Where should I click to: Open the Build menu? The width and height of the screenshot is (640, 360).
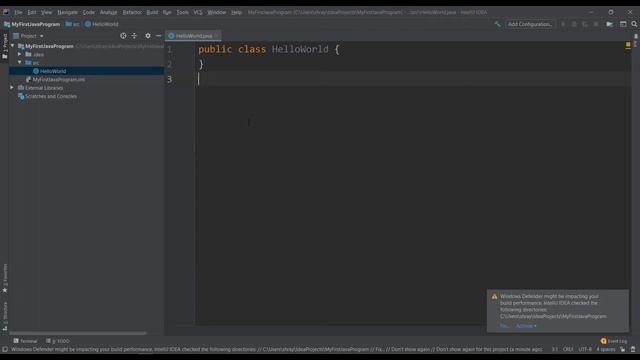point(152,12)
